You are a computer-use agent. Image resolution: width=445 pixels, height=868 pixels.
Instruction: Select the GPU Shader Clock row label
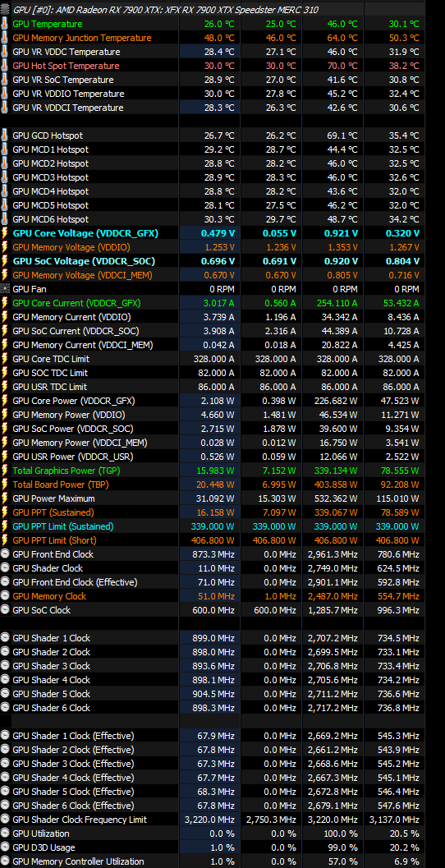click(48, 568)
